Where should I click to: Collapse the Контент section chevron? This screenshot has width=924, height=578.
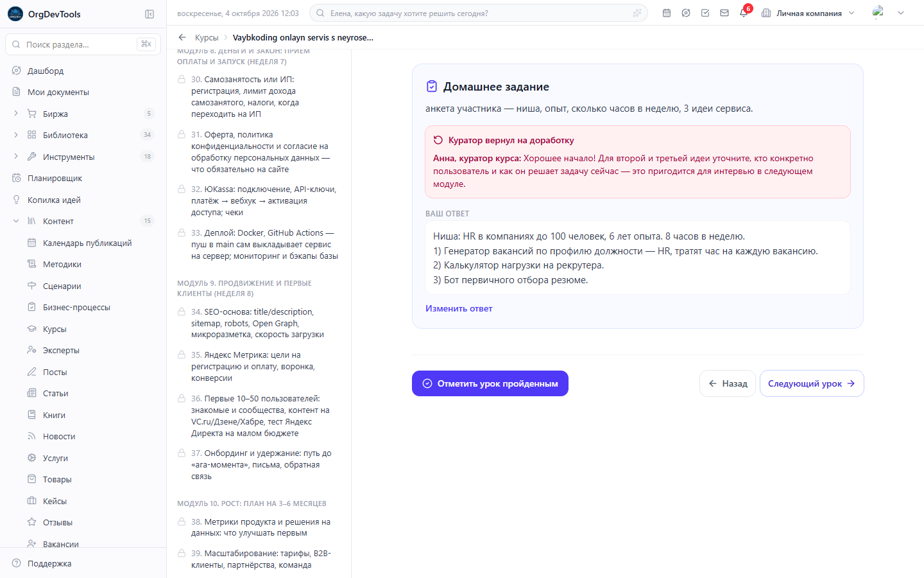tap(16, 221)
